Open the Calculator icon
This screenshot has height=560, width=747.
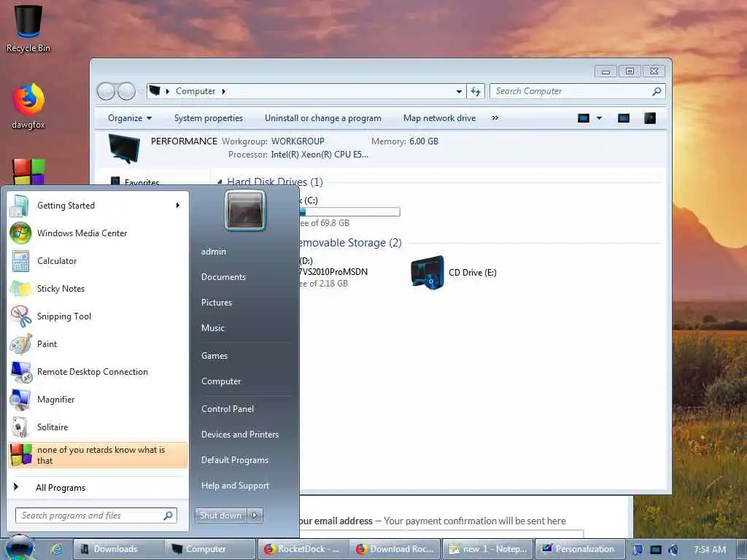coord(20,261)
